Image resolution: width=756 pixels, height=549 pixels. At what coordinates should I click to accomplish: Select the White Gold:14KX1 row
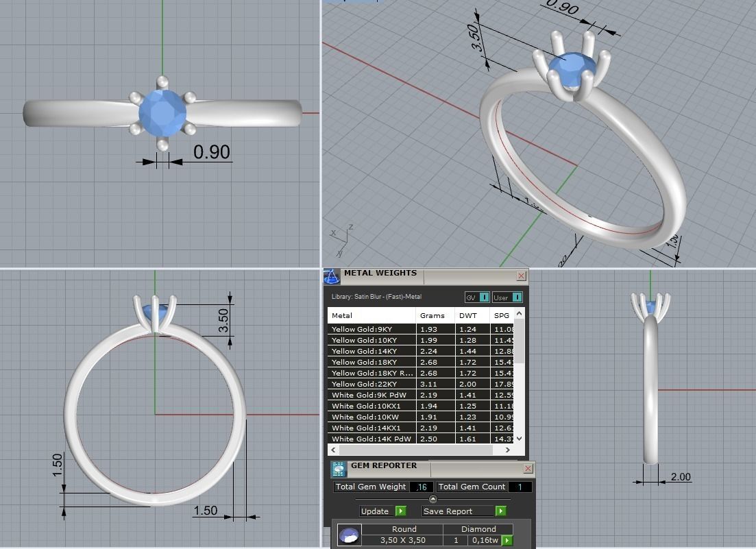point(421,428)
